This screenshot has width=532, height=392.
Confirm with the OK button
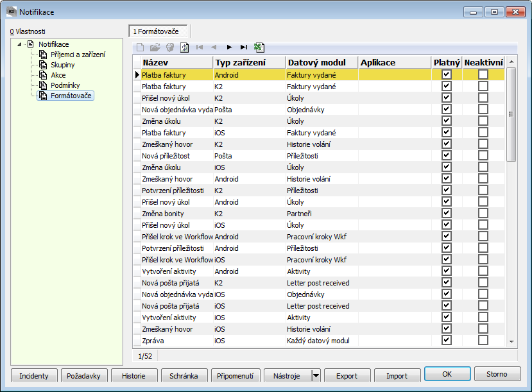[447, 374]
